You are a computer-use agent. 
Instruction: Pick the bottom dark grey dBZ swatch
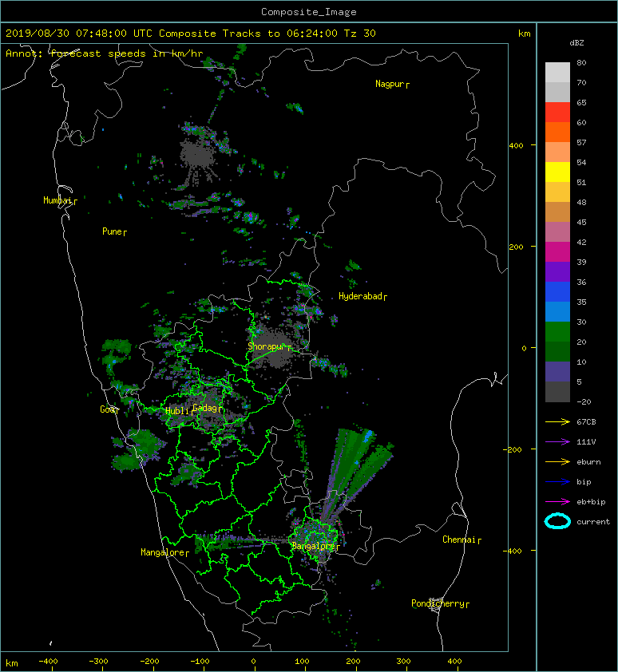[557, 392]
